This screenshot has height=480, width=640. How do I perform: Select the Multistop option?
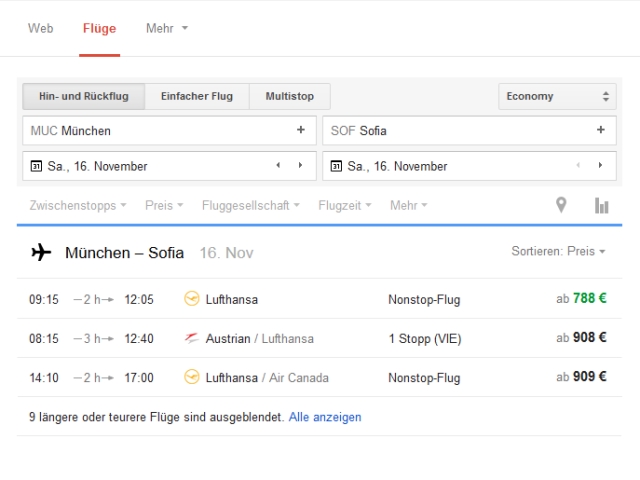(290, 96)
